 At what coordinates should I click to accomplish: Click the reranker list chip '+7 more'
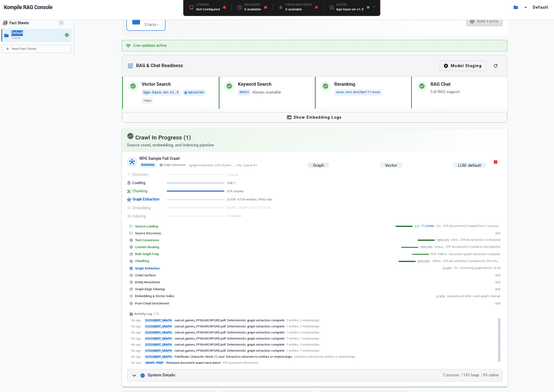coord(358,92)
